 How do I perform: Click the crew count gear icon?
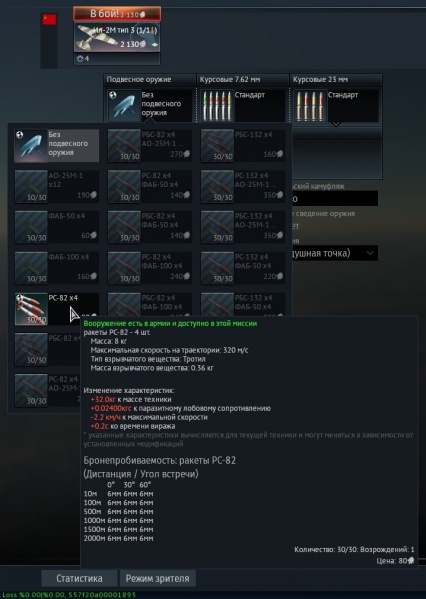pyautogui.click(x=80, y=59)
